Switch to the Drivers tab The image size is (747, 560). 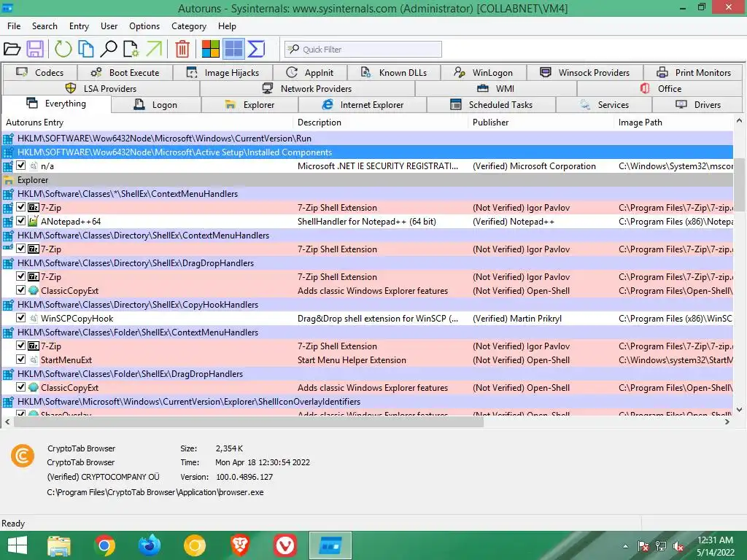pyautogui.click(x=698, y=105)
